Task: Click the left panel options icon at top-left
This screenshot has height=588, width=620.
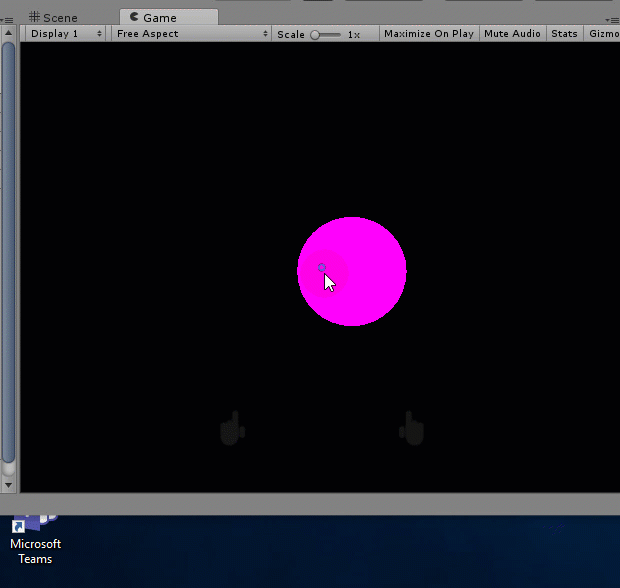Action: (x=5, y=19)
